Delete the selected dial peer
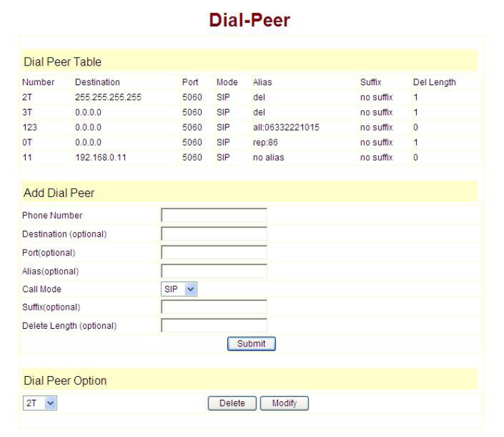This screenshot has width=504, height=437. click(232, 403)
